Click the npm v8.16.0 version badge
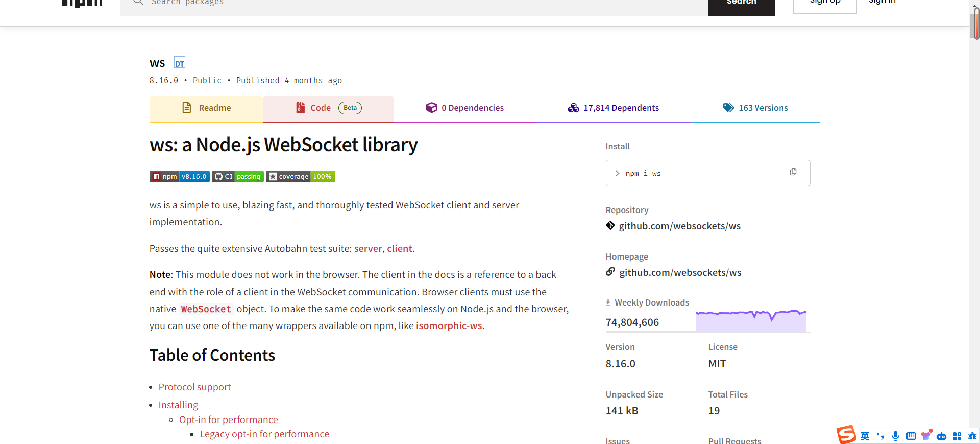This screenshot has width=980, height=444. coord(179,177)
